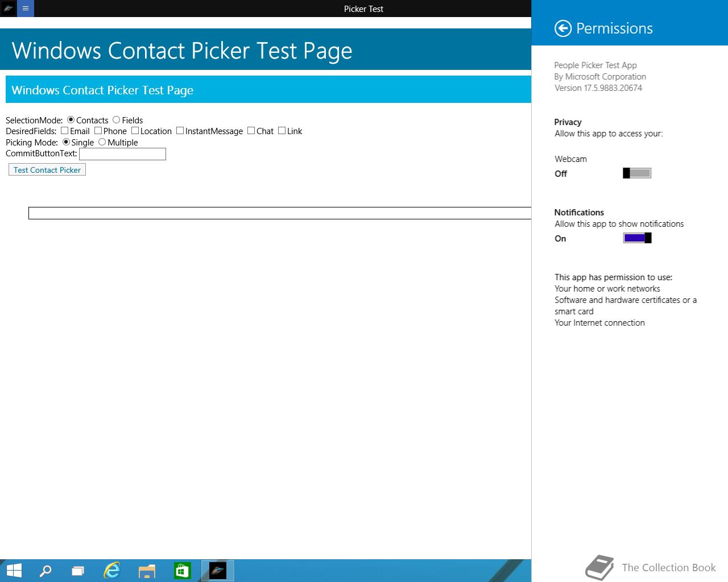
Task: Open the hamburger app menu button
Action: click(26, 9)
